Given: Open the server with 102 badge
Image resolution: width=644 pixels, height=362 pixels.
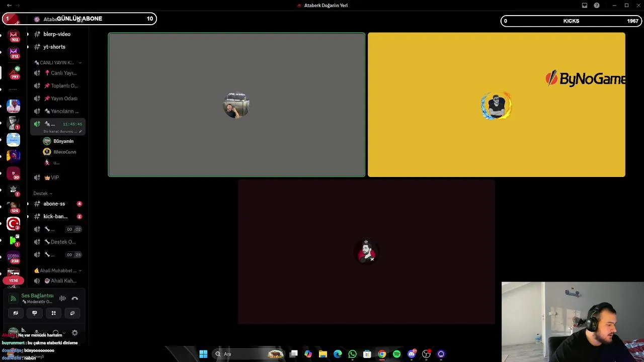Looking at the screenshot, I should pyautogui.click(x=14, y=36).
